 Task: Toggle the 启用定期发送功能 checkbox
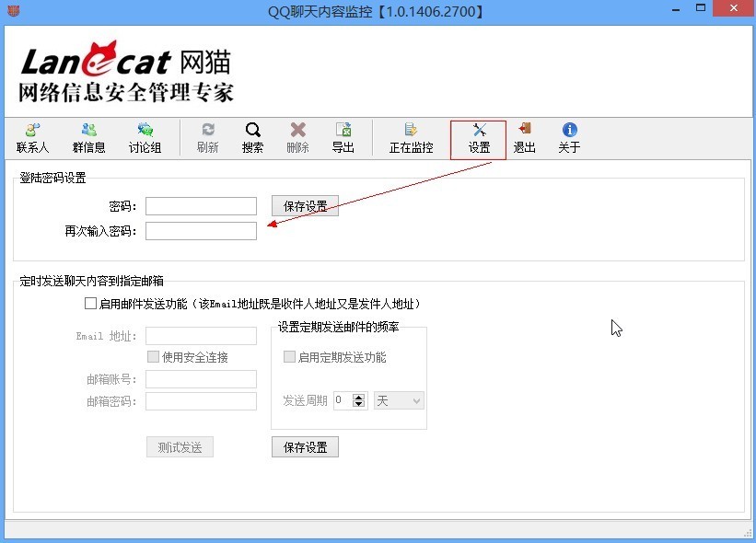289,356
